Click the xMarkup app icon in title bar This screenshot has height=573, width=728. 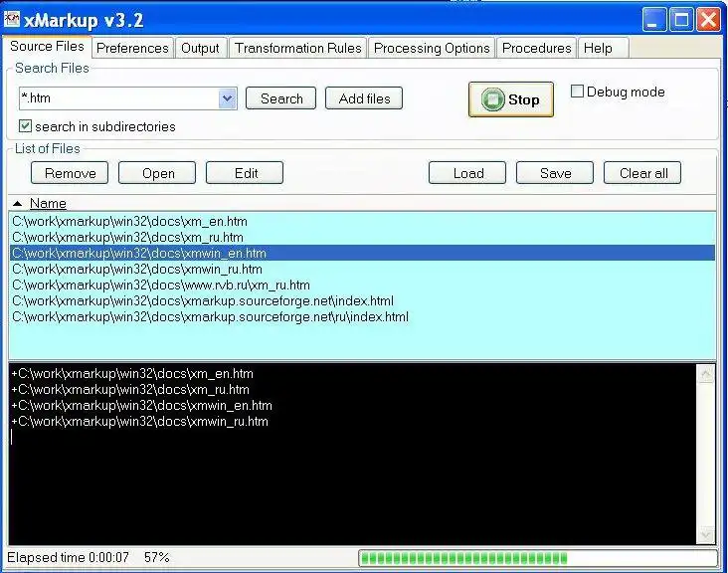tap(11, 19)
